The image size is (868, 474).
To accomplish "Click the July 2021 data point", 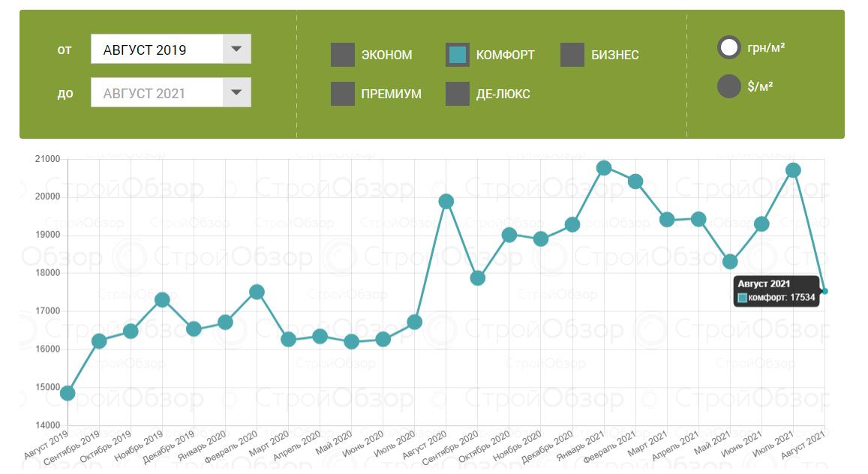I will coord(793,170).
